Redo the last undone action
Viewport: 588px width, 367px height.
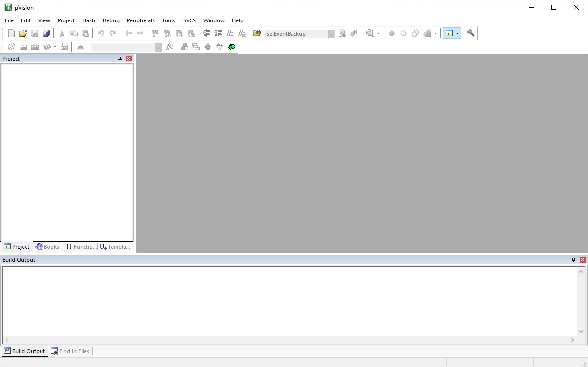click(113, 33)
